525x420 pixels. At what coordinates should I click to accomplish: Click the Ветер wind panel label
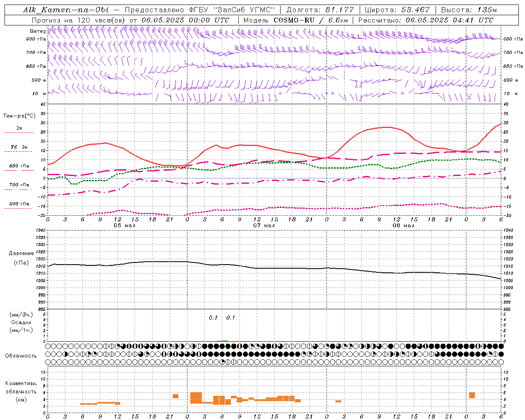tap(38, 31)
